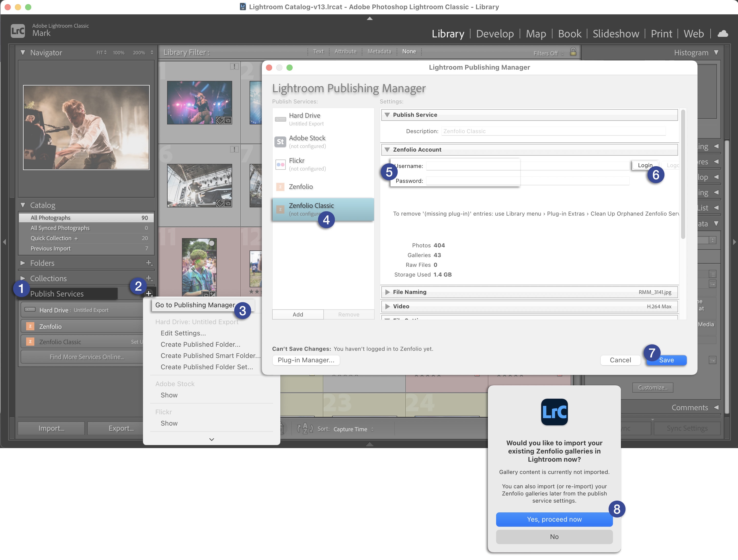Expand the Collections panel
This screenshot has height=560, width=738.
[x=23, y=278]
